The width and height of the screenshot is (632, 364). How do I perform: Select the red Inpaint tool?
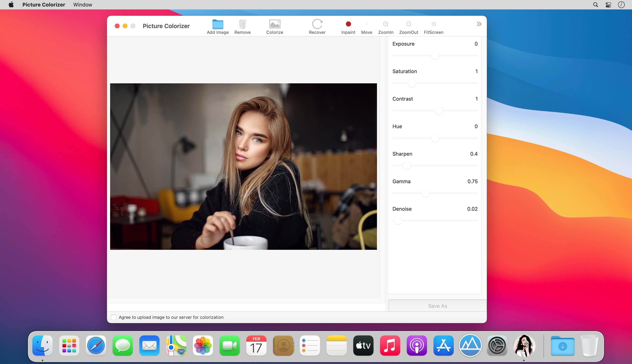[x=348, y=24]
